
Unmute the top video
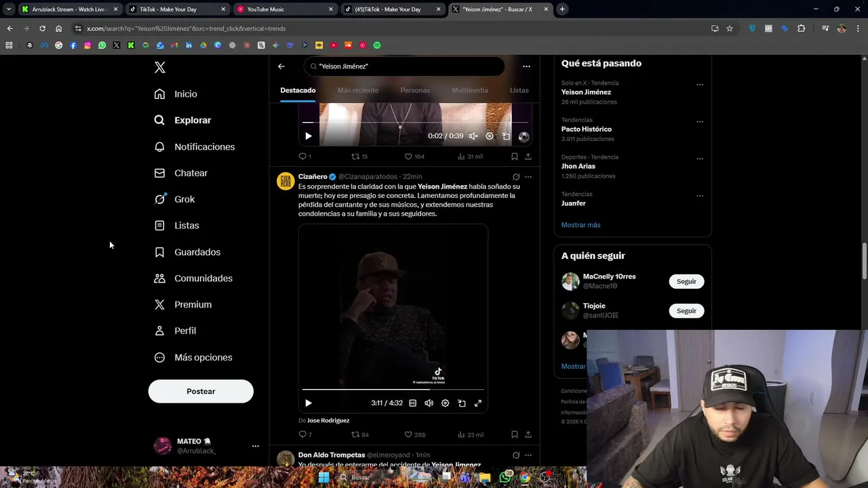[x=473, y=136]
